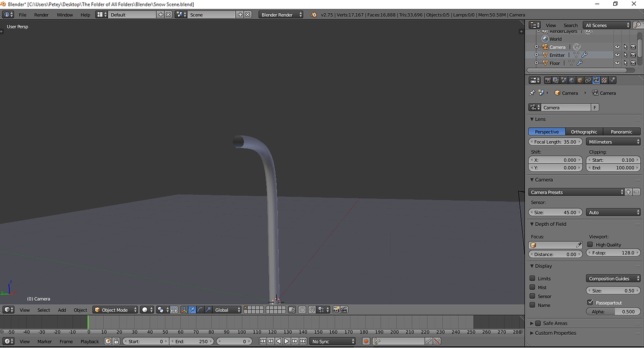This screenshot has height=348, width=644.
Task: Enable the Sensor display checkbox
Action: [x=532, y=296]
